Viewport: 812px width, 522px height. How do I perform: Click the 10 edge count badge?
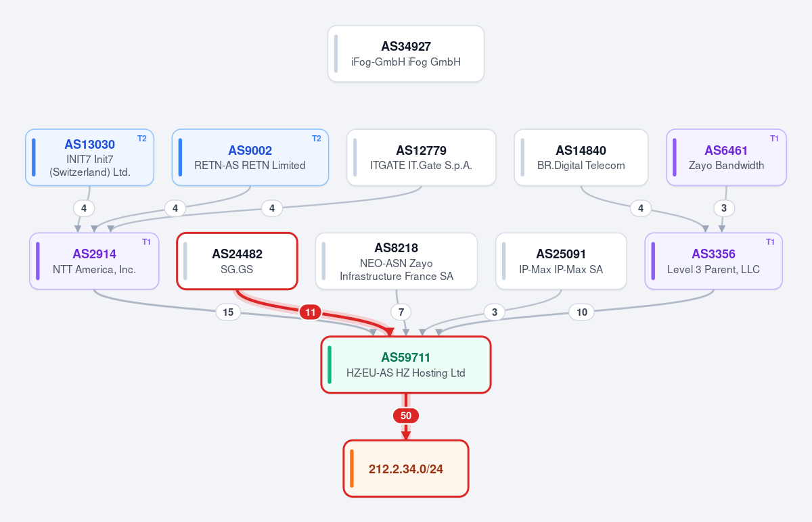click(x=582, y=312)
